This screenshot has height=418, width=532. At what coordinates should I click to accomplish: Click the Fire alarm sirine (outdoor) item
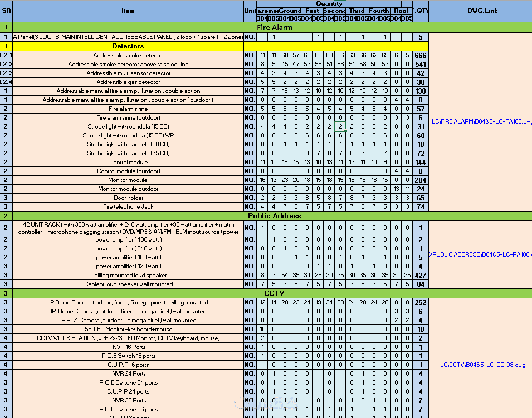pos(128,117)
